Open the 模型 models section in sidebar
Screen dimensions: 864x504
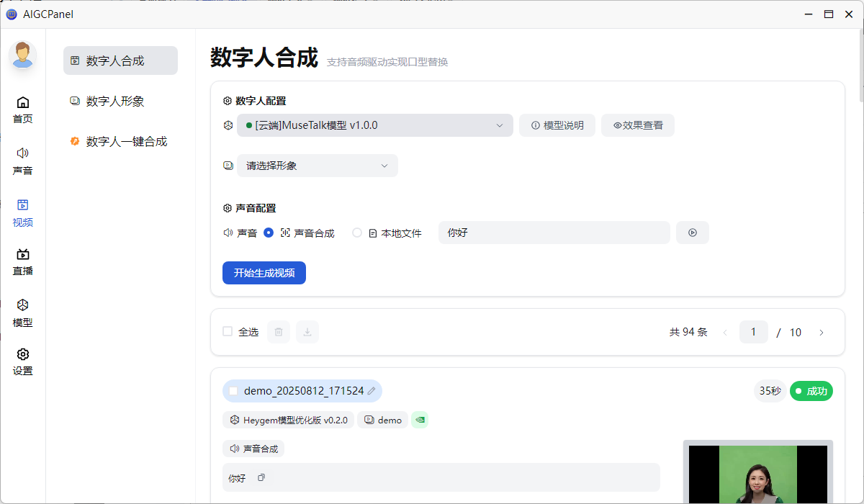pyautogui.click(x=22, y=313)
